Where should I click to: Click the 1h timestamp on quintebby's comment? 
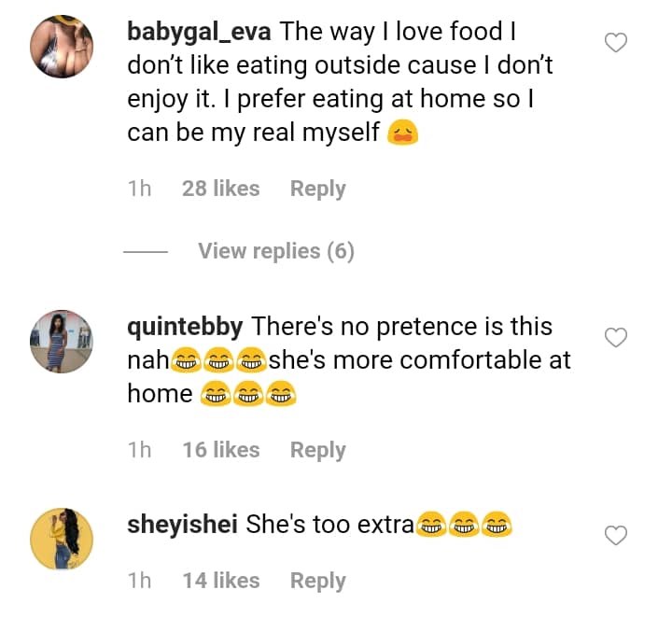[139, 450]
